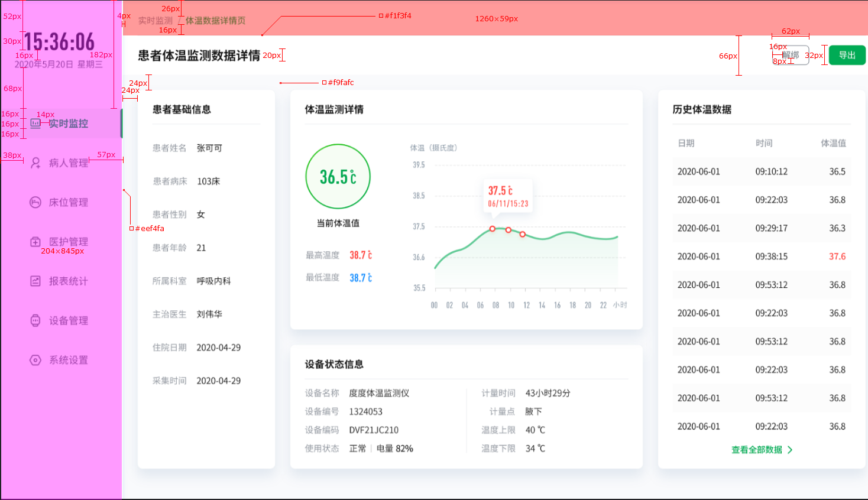Click patient age value 21
Image resolution: width=868 pixels, height=500 pixels.
[x=201, y=248]
